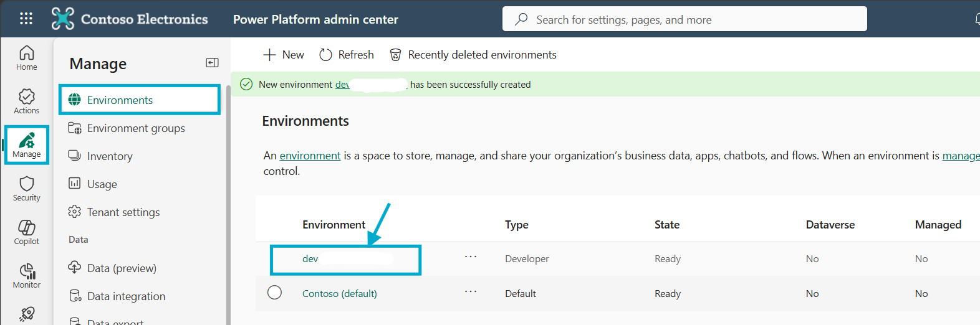Go to Home in the left rail
The width and height of the screenshot is (980, 325).
[x=26, y=58]
